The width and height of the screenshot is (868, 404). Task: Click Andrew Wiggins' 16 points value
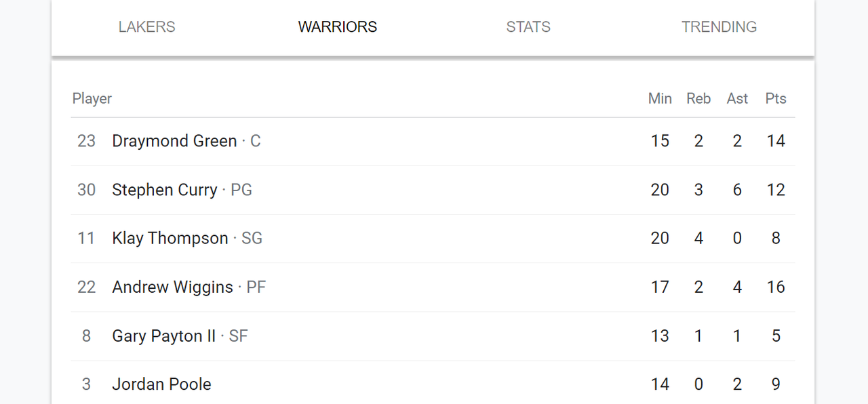(x=776, y=287)
